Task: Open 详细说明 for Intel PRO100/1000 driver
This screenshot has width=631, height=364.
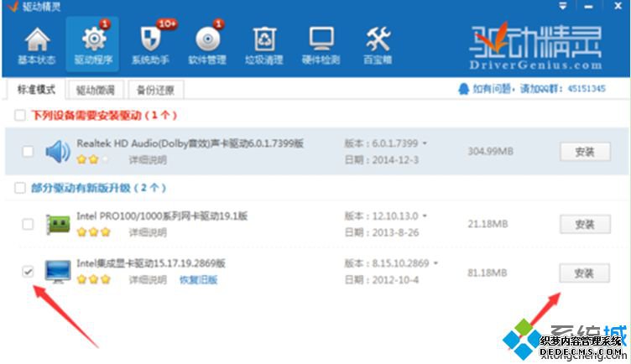Action: pos(148,232)
